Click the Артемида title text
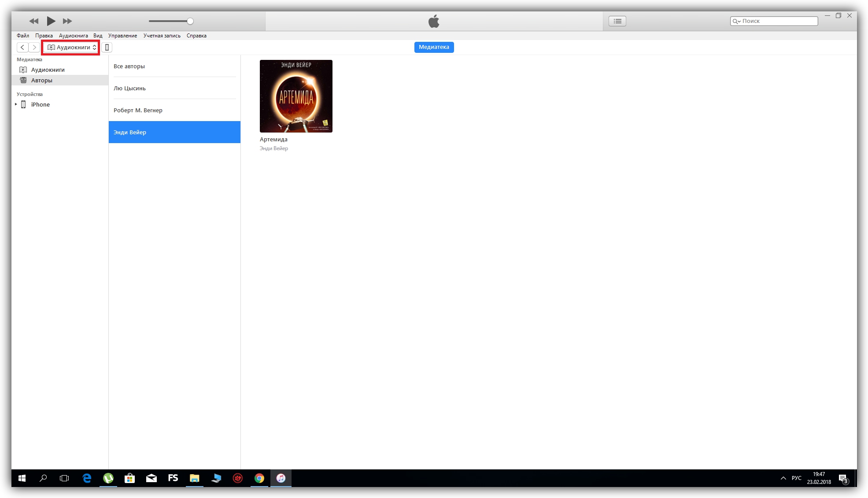This screenshot has width=868, height=498. 273,140
